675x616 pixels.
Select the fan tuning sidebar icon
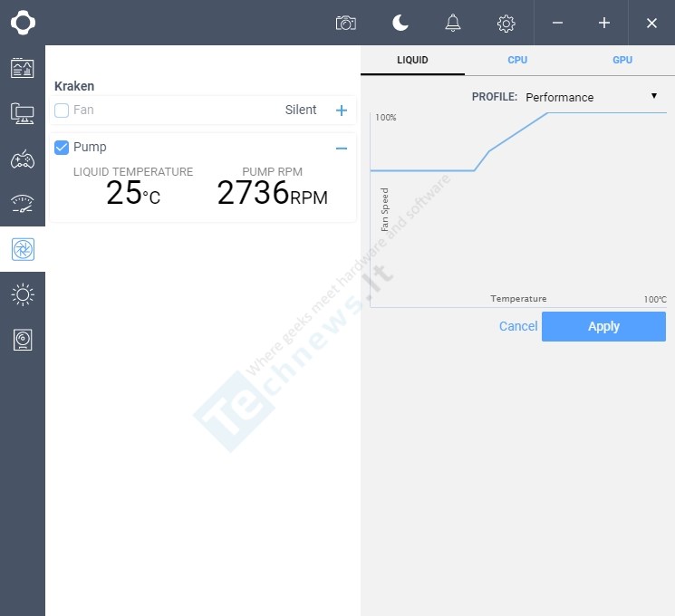coord(23,249)
